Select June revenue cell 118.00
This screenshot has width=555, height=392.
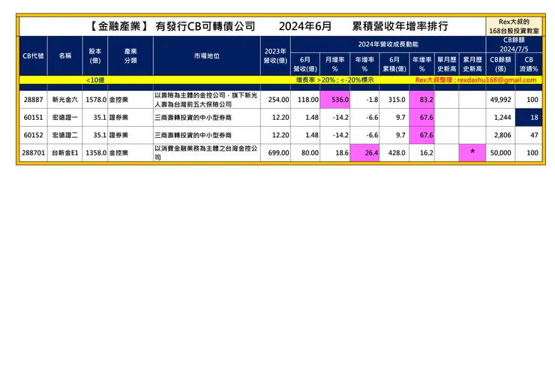click(305, 100)
